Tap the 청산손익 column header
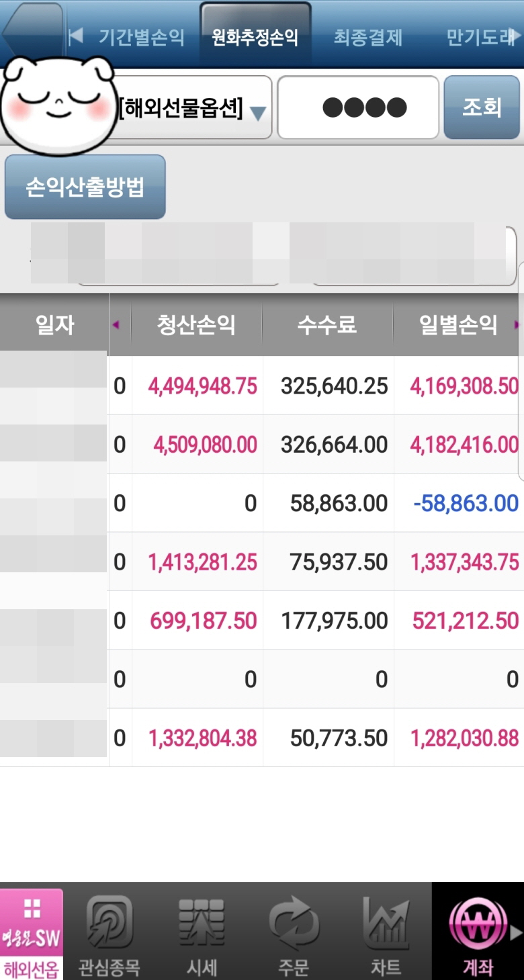The height and width of the screenshot is (980, 524). click(196, 326)
